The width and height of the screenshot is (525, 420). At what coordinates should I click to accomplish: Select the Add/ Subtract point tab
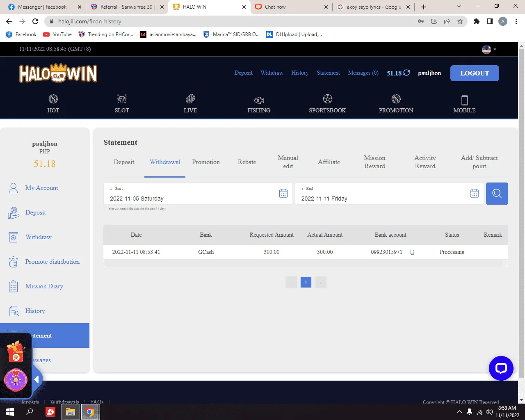click(479, 162)
